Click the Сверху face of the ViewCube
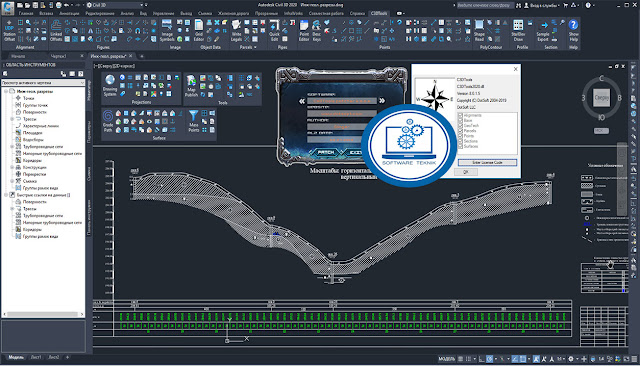Viewport: 640px width, 366px height. [x=601, y=98]
